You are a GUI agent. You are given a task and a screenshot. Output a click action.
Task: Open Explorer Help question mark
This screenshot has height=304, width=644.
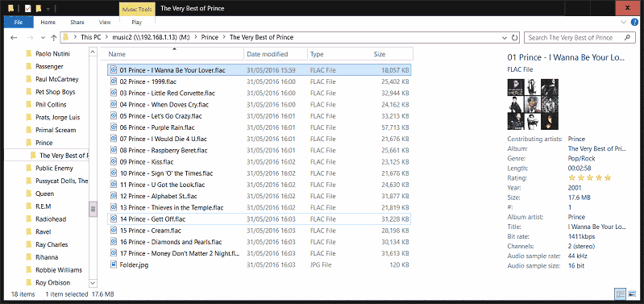coord(634,23)
